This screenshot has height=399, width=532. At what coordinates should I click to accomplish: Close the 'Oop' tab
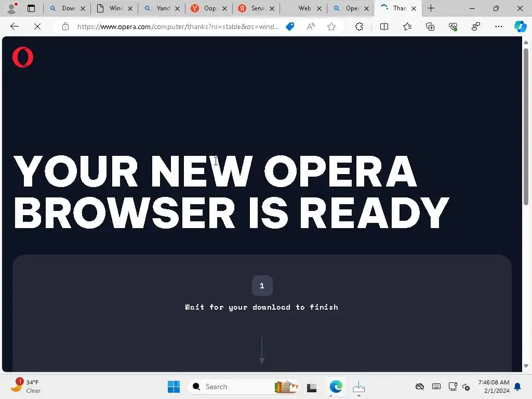click(224, 8)
